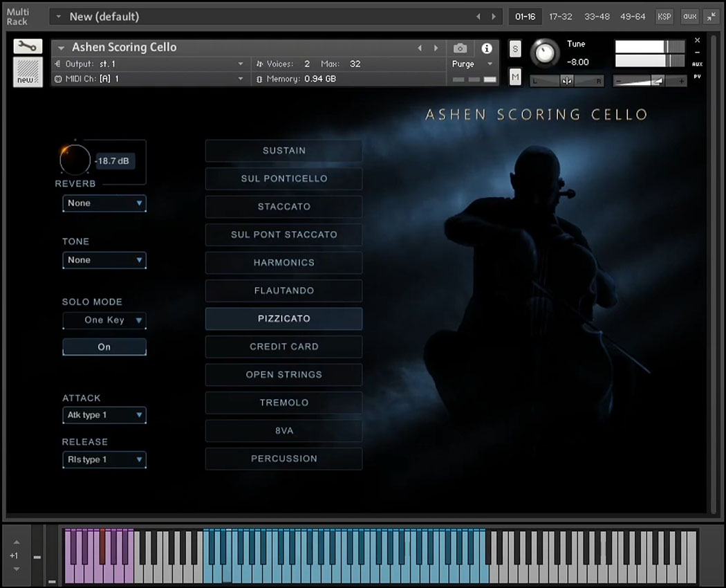Go to the next instrument preset
This screenshot has height=588, width=726.
[436, 48]
